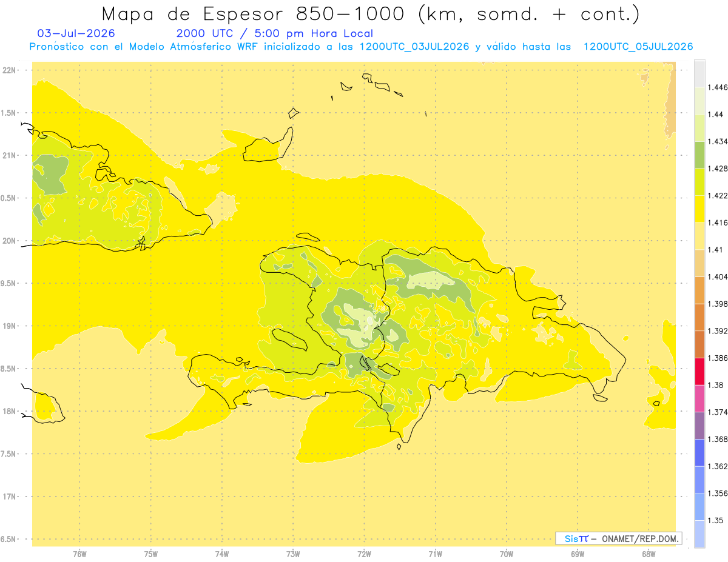
Task: Click the "1200UTC_05JUL2026" valid-until time
Action: (x=638, y=47)
